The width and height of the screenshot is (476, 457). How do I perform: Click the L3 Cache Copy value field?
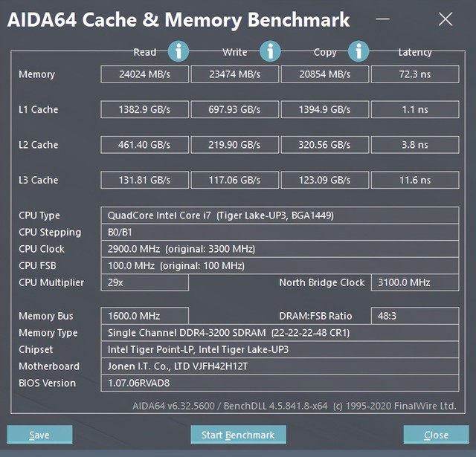325,180
